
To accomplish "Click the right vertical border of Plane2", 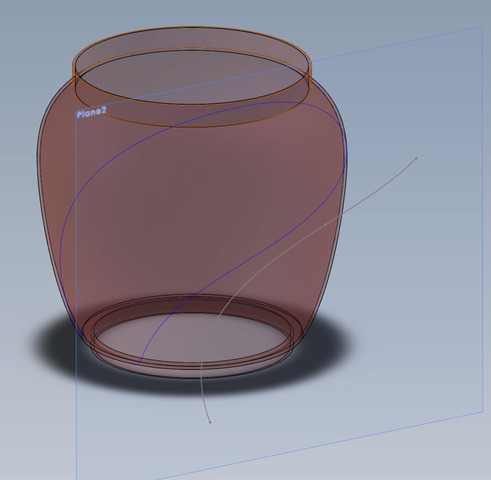I will [x=483, y=217].
